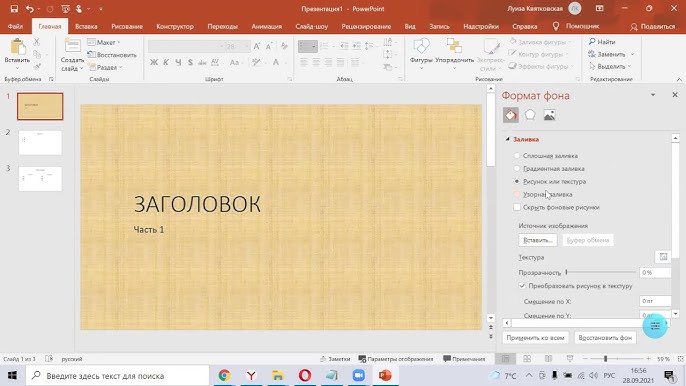Image resolution: width=686 pixels, height=386 pixels.
Task: Switch to the Слайд-шоу tab
Action: [x=312, y=27]
